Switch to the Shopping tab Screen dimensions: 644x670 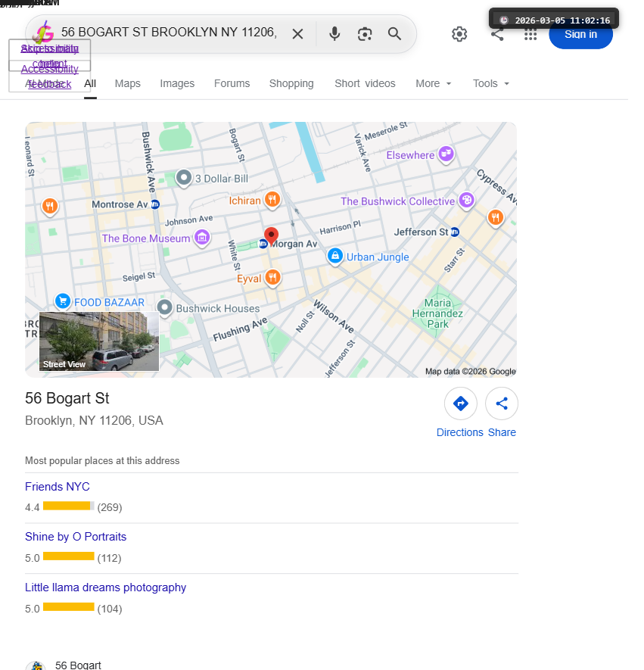291,84
